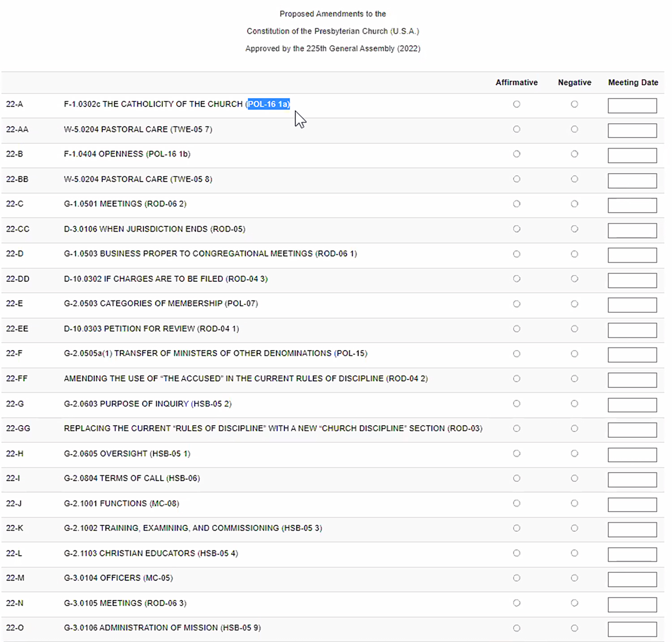
Task: Click Meeting Date box for 22-BB
Action: [x=632, y=181]
